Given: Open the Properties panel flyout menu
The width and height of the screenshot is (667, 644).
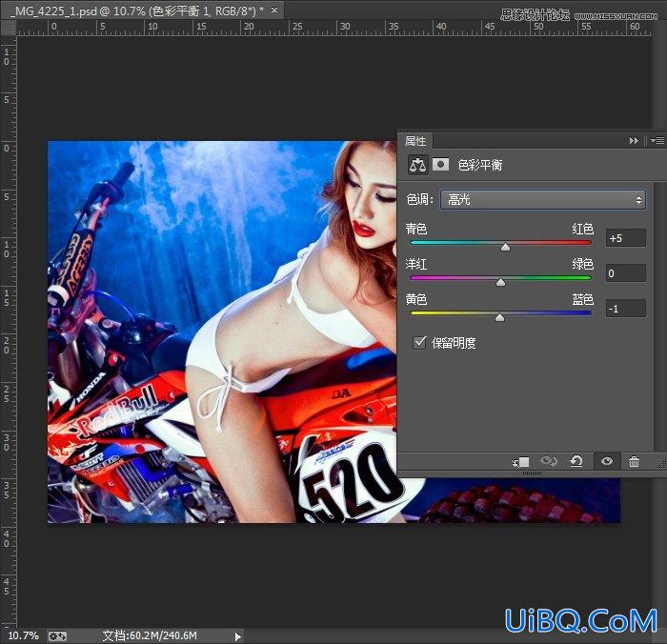Looking at the screenshot, I should 657,140.
